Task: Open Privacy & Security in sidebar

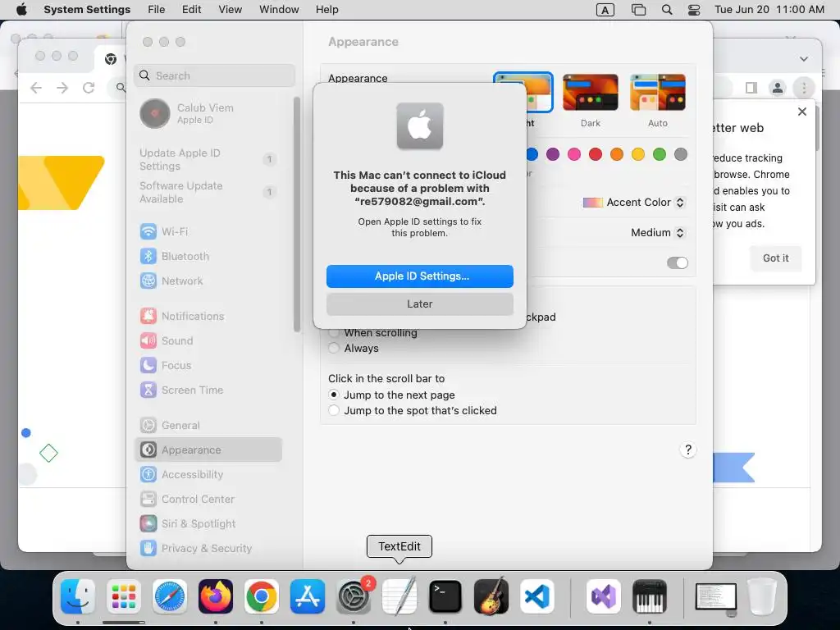Action: (208, 549)
